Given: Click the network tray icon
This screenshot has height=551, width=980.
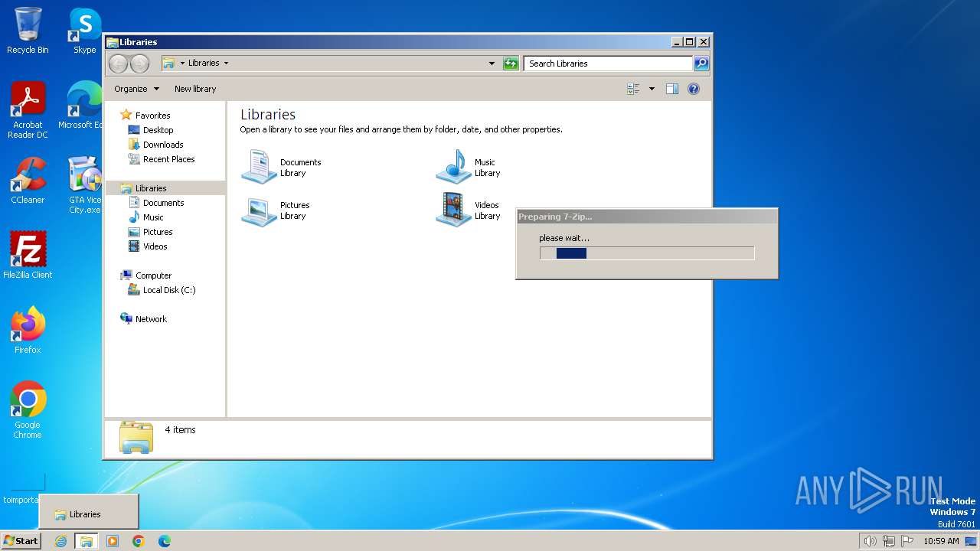Looking at the screenshot, I should tap(889, 541).
